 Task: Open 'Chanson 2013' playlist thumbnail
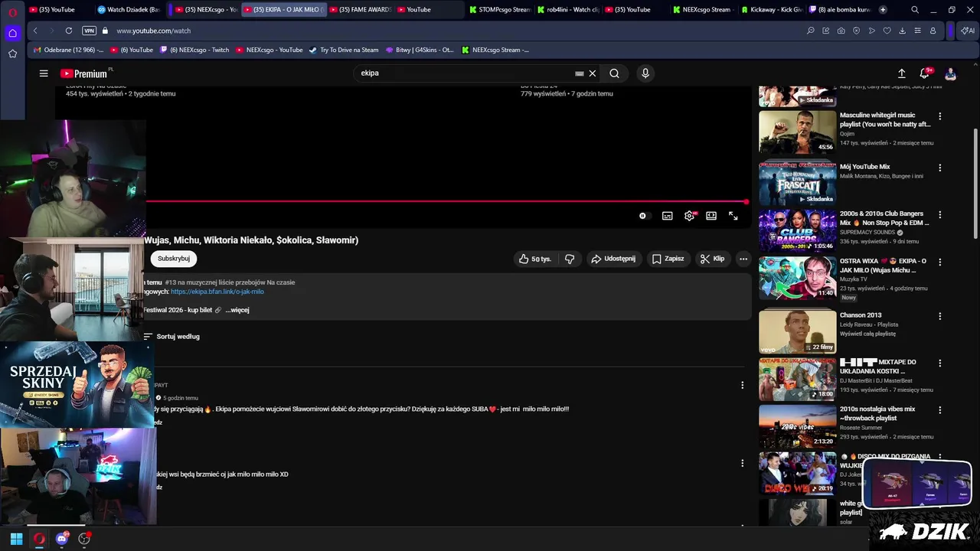pyautogui.click(x=797, y=331)
